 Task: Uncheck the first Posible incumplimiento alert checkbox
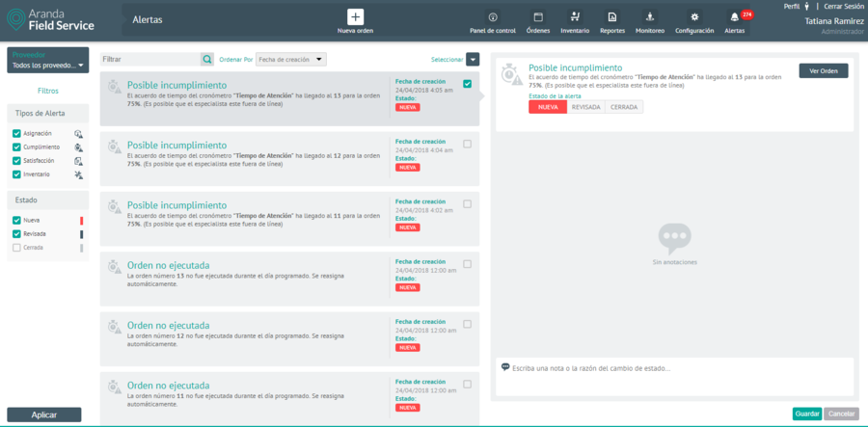467,84
